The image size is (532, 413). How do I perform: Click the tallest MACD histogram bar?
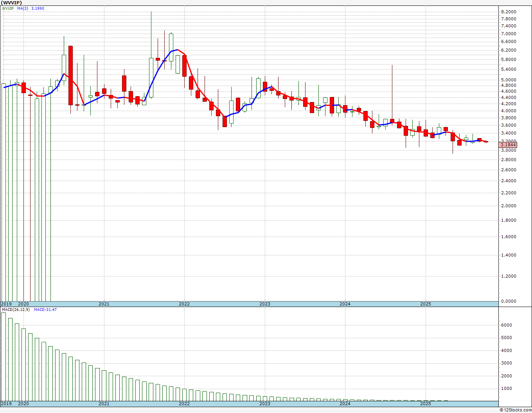pyautogui.click(x=4, y=356)
